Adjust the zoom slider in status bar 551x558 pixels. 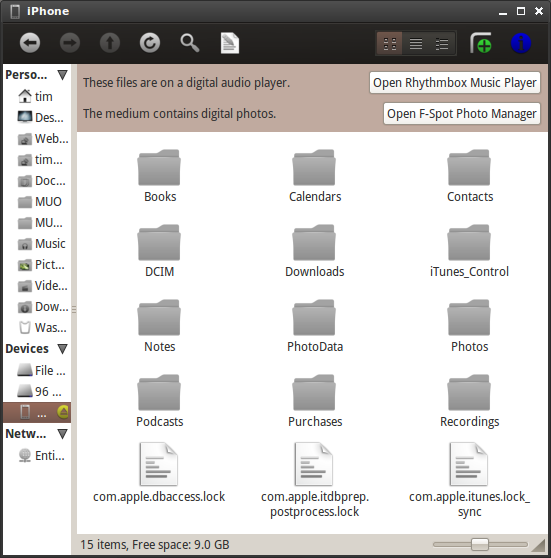pos(480,544)
